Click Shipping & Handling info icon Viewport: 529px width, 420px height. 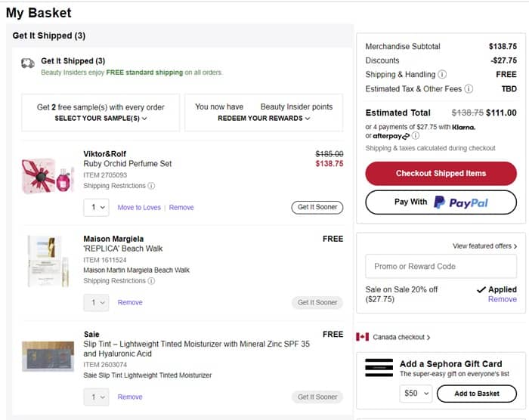click(x=442, y=75)
